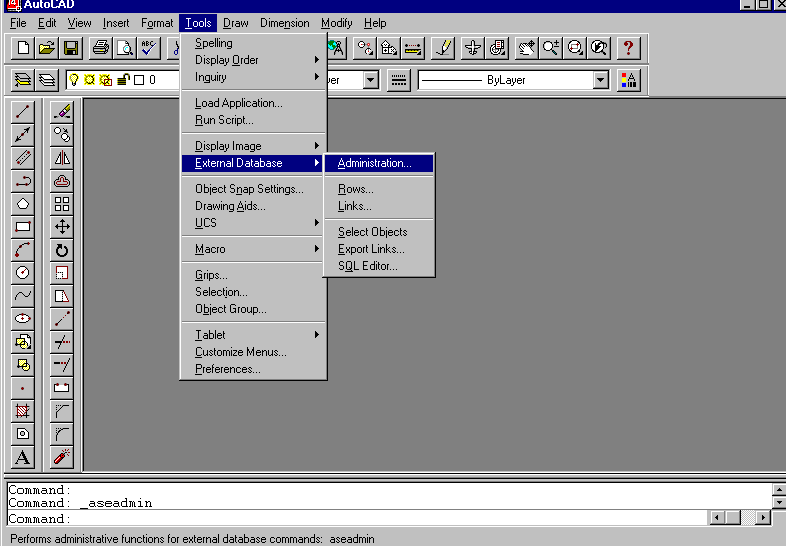The height and width of the screenshot is (546, 786).
Task: Expand the Inquiry submenu
Action: point(254,77)
